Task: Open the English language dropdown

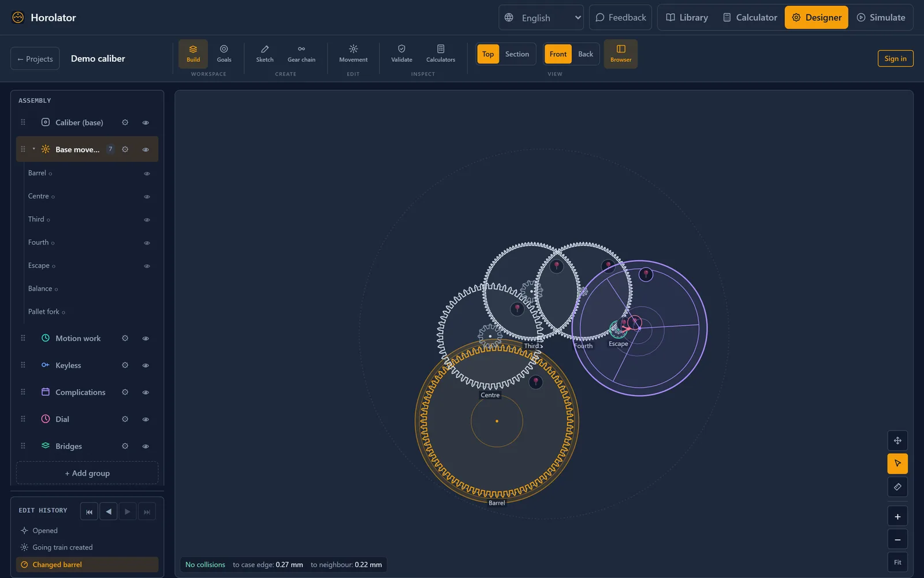Action: point(541,17)
